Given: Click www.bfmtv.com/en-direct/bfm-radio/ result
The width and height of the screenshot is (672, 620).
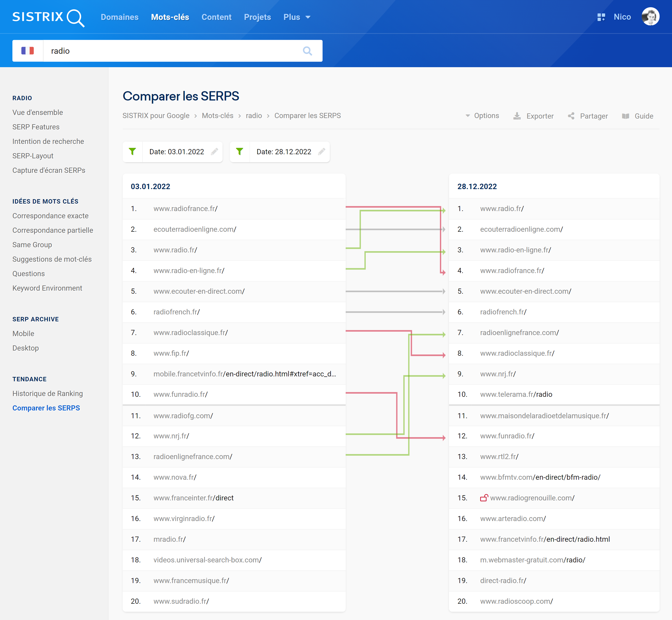Looking at the screenshot, I should tap(540, 477).
